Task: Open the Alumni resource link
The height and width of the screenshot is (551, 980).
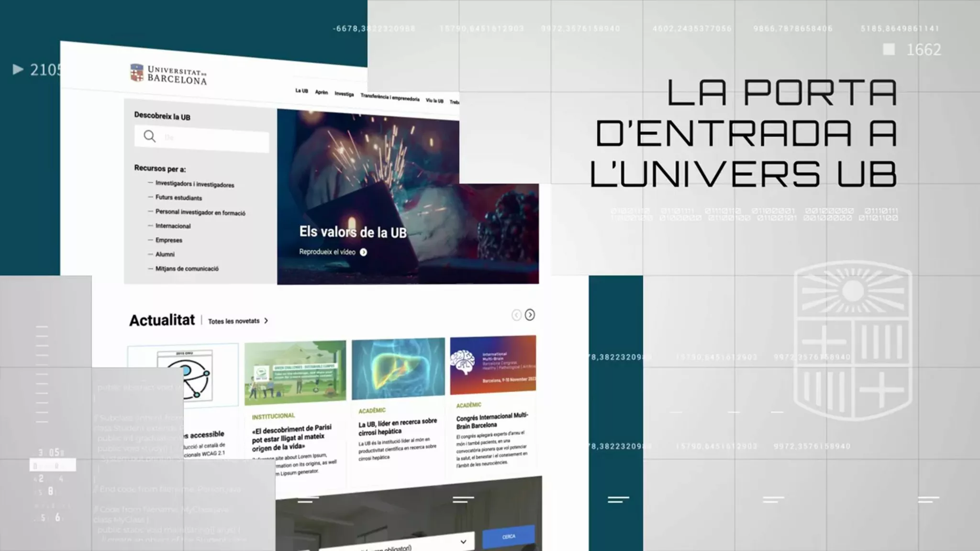Action: pyautogui.click(x=165, y=254)
